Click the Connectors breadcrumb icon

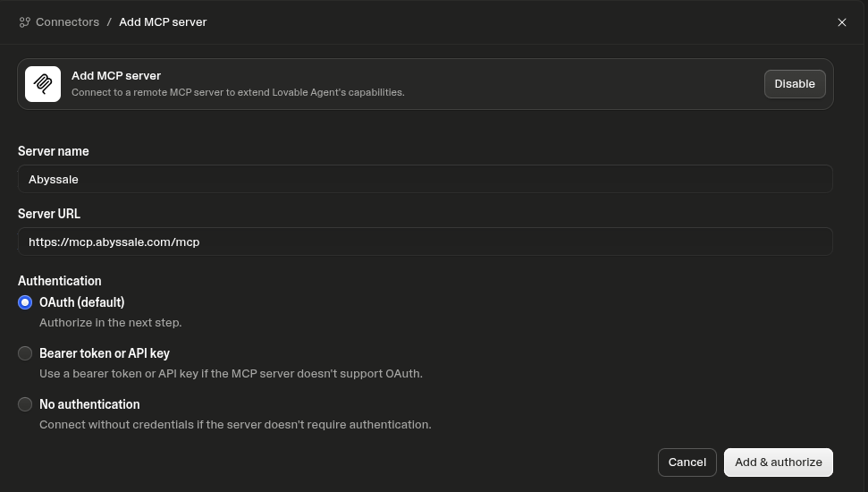24,22
